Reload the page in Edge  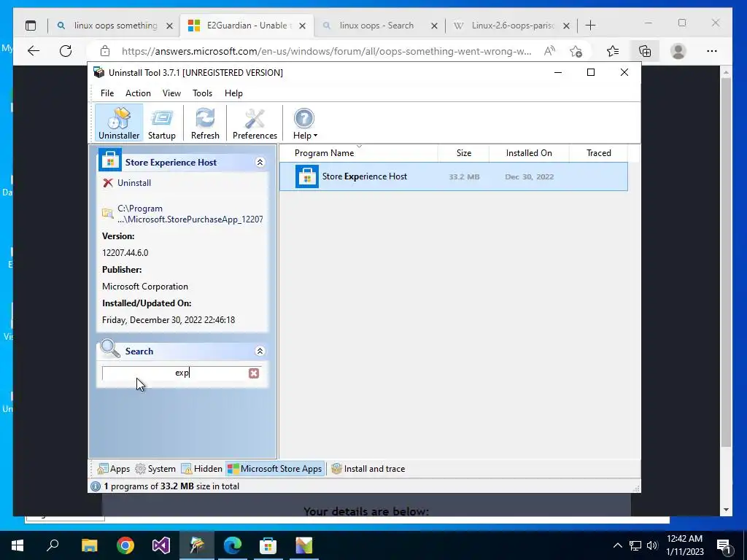(x=66, y=51)
